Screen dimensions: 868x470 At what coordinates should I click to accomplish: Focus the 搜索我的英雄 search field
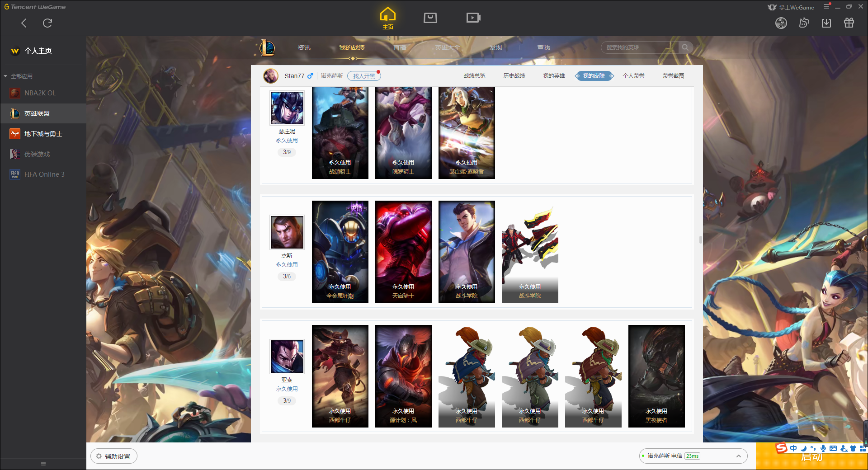coord(640,47)
